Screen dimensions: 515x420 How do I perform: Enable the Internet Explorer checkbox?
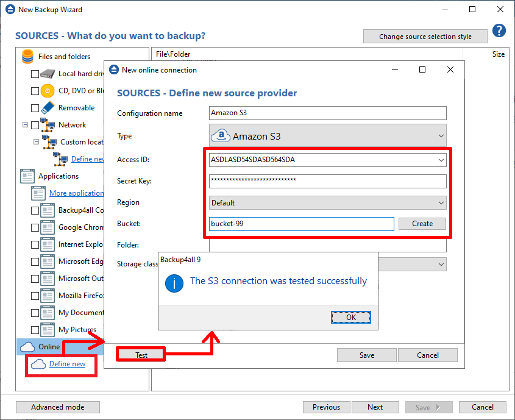pyautogui.click(x=35, y=244)
